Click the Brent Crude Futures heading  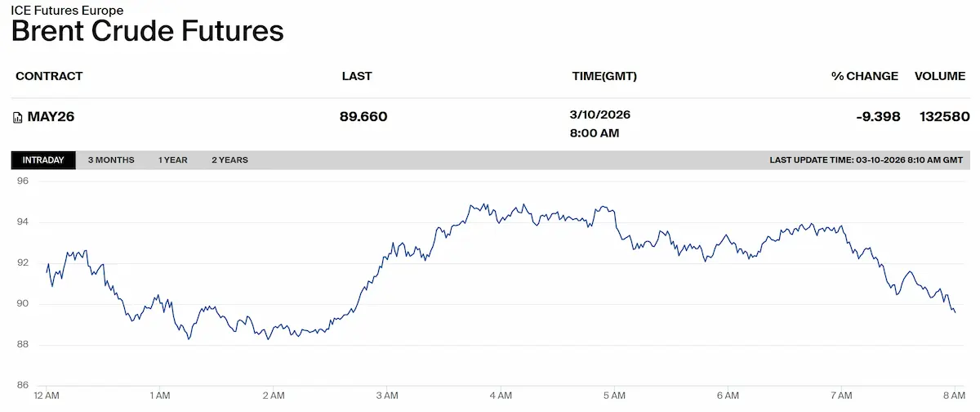[148, 31]
